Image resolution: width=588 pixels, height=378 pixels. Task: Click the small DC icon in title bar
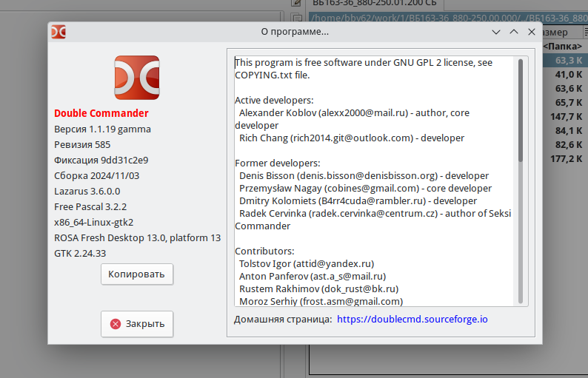[x=59, y=32]
